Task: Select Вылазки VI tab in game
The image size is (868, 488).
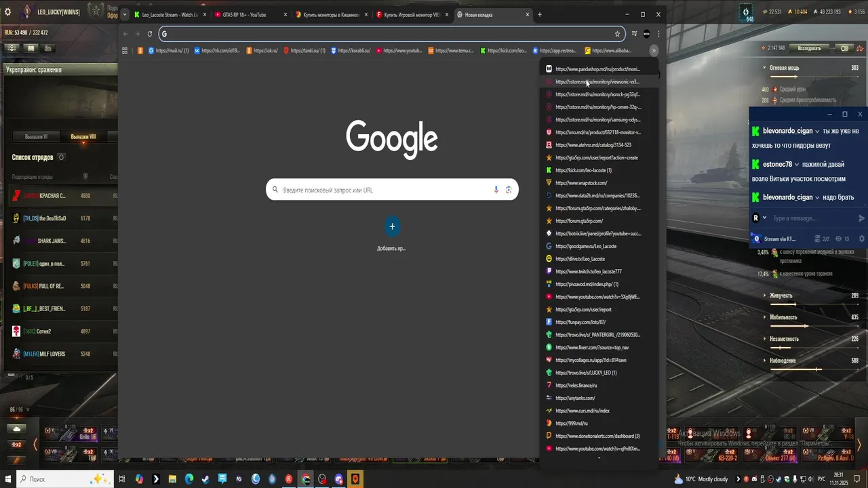Action: [36, 136]
